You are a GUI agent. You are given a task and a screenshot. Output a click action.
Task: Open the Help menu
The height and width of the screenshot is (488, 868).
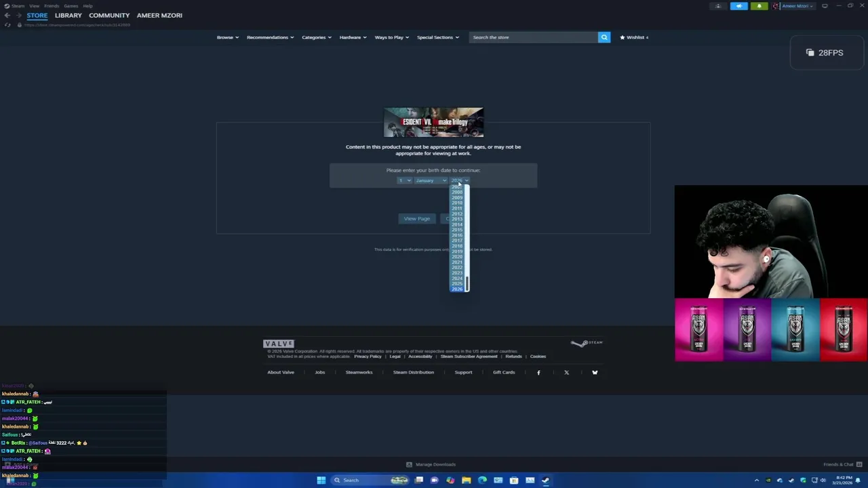[87, 6]
